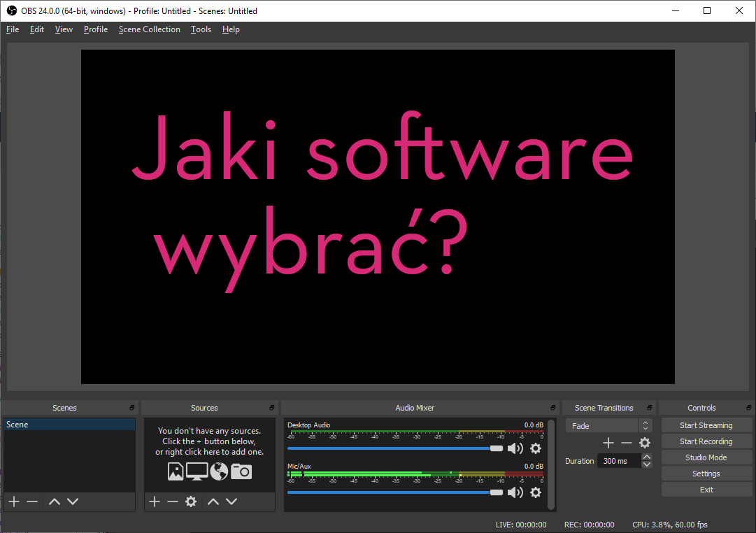This screenshot has width=756, height=533.
Task: Add a scene transition with plus icon
Action: 608,443
